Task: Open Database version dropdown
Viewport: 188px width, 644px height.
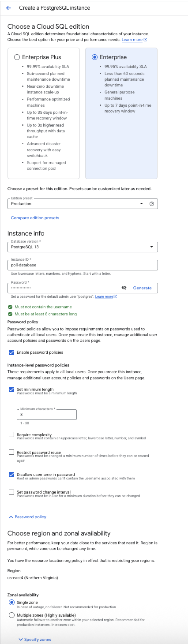Action: coord(83,247)
